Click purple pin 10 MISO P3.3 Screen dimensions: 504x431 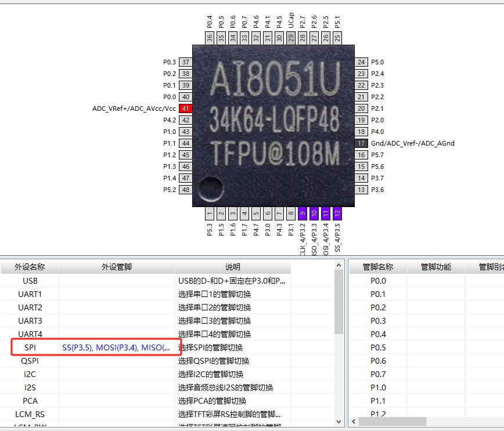tap(314, 213)
